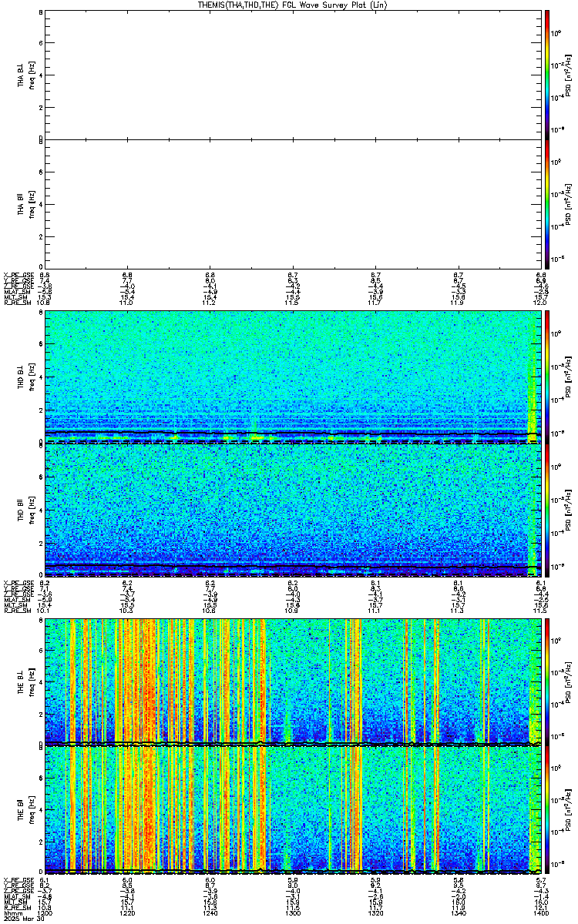The height and width of the screenshot is (924, 578).
Task: Click the PSD color bar beside THA B⊥
Action: [x=547, y=75]
